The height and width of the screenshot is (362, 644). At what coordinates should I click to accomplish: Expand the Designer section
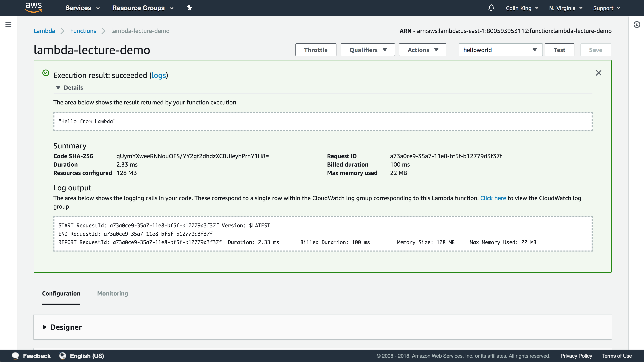point(45,327)
